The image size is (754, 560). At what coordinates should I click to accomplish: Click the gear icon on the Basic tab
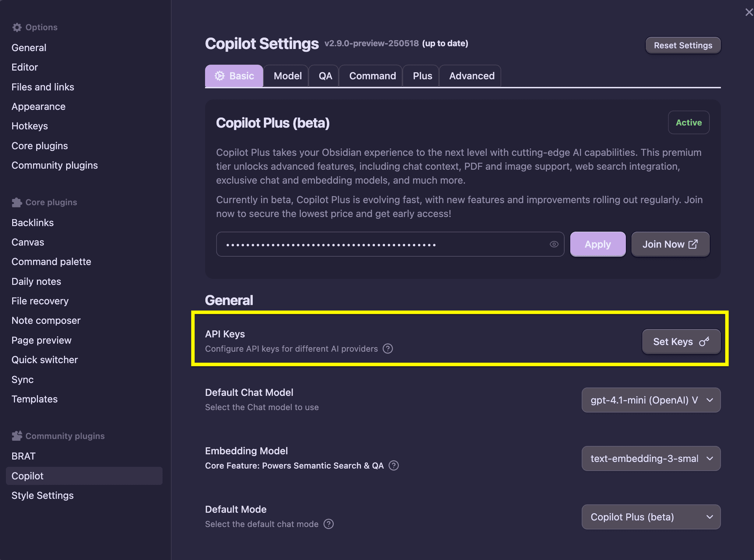point(220,76)
